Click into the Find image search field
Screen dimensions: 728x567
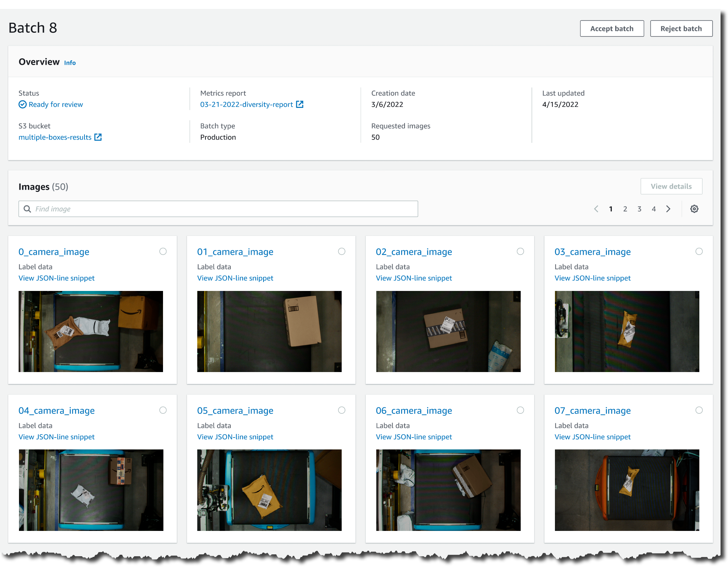coord(223,209)
